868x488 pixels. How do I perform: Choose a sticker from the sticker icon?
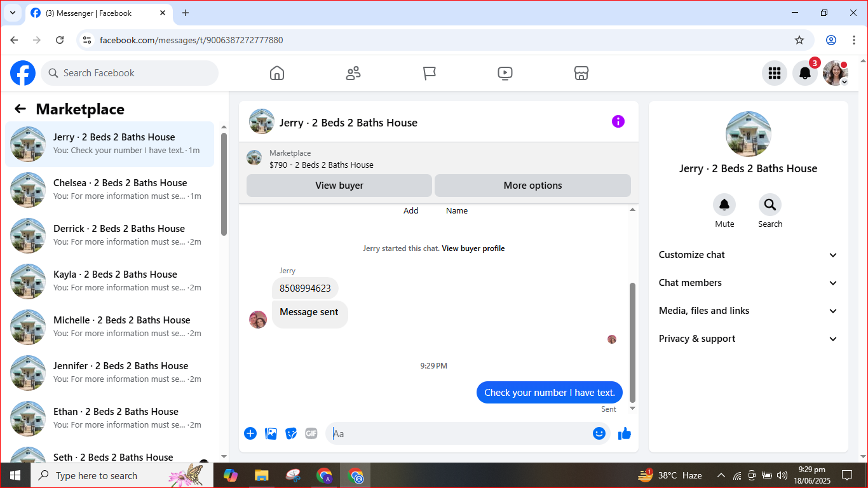[291, 433]
